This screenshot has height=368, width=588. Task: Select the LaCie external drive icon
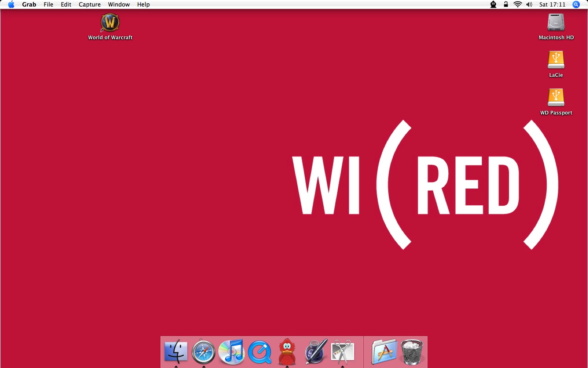[x=556, y=60]
